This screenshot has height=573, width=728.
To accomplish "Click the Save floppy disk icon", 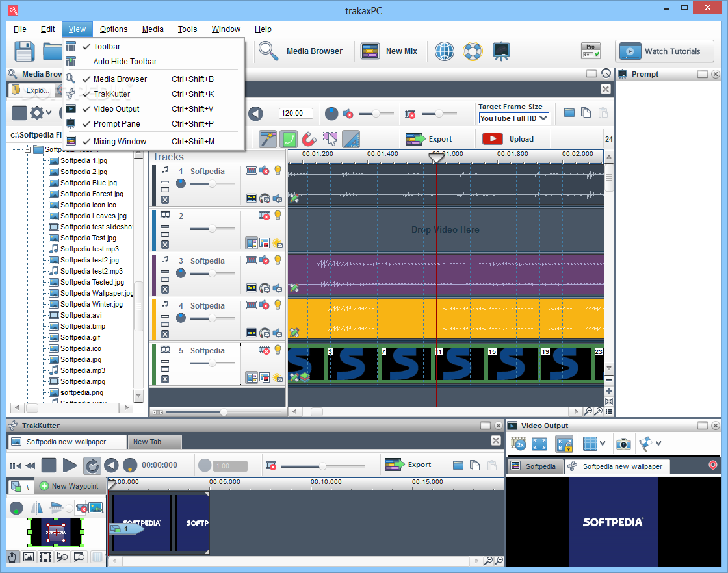I will (24, 51).
